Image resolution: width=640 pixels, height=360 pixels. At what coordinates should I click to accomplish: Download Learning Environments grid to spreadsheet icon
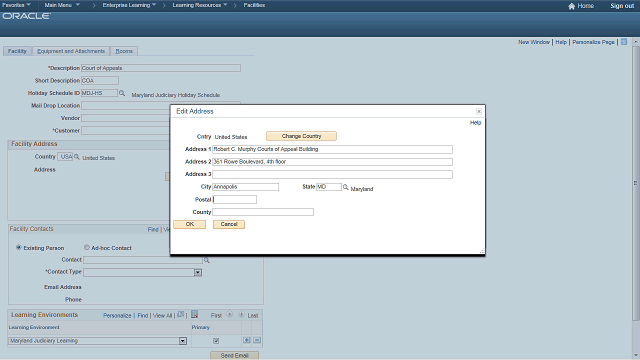[x=194, y=314]
